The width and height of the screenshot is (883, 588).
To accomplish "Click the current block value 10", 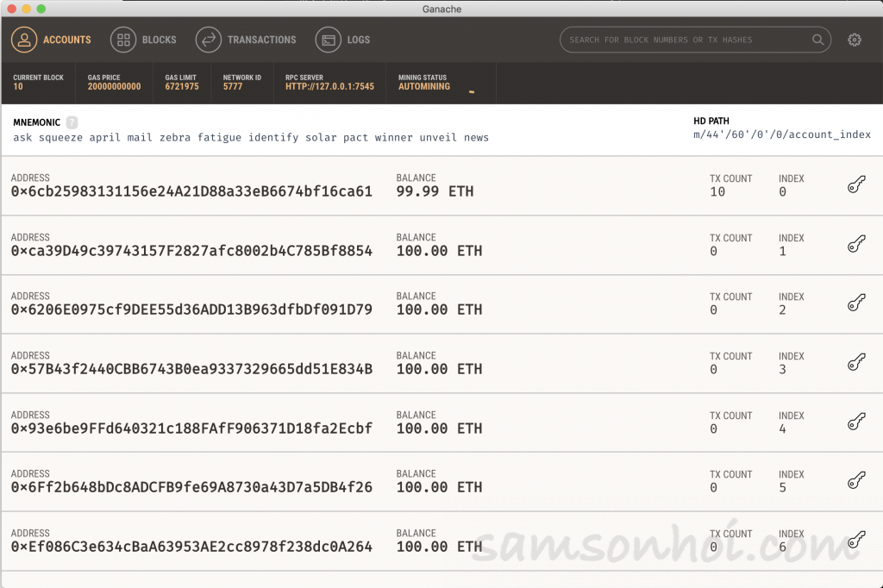I will (x=18, y=87).
